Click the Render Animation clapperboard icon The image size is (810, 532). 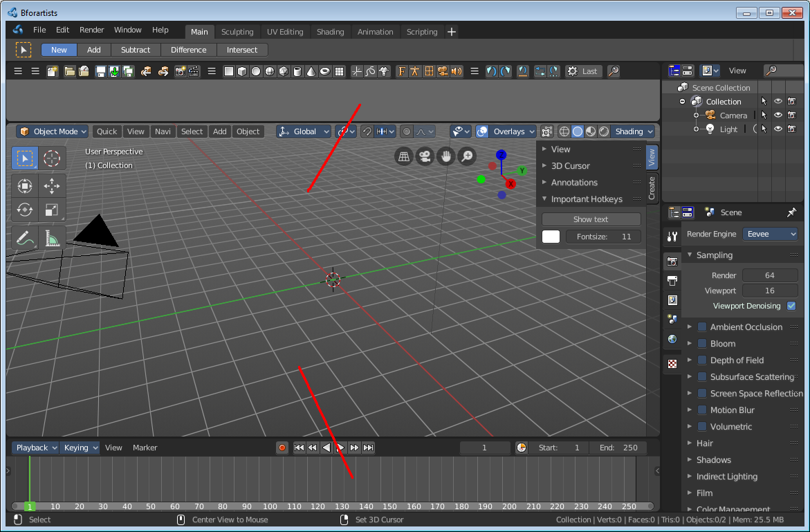click(x=194, y=71)
